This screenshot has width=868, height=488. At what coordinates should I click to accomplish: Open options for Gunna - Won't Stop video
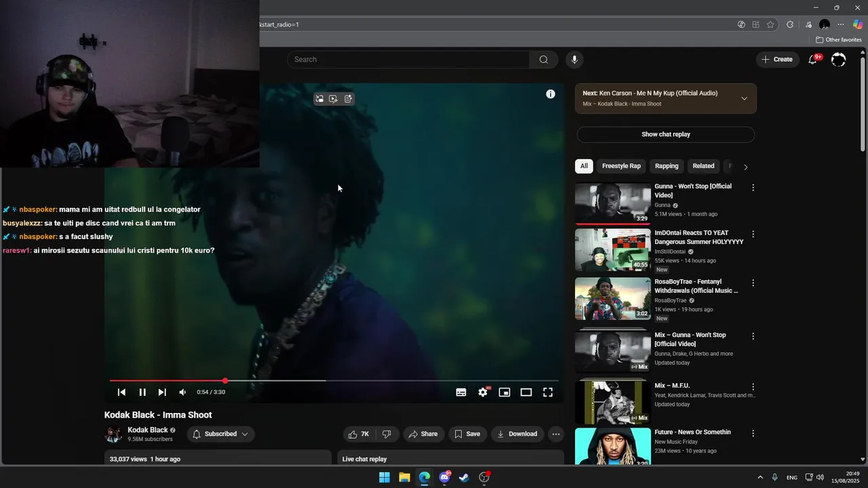753,188
